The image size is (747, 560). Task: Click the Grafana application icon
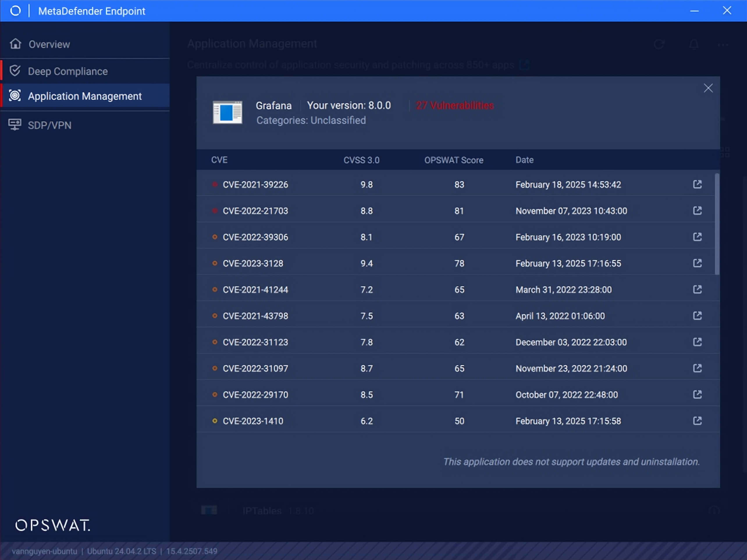pyautogui.click(x=227, y=113)
